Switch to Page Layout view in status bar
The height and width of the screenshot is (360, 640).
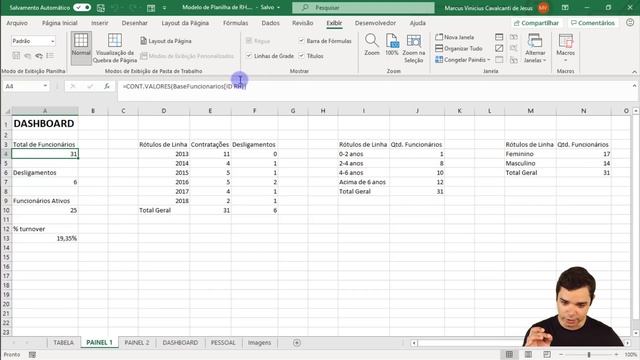pos(528,354)
